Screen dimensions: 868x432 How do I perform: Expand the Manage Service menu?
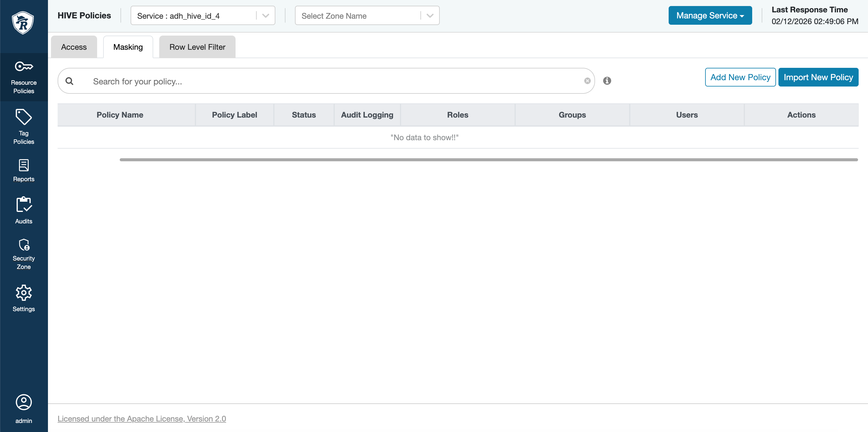point(710,15)
